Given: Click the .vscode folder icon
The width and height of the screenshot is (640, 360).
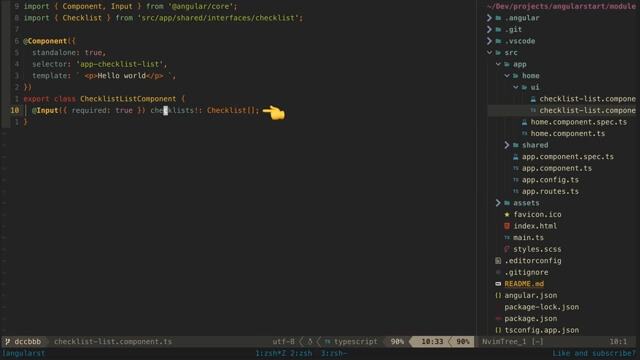Looking at the screenshot, I should tap(498, 41).
